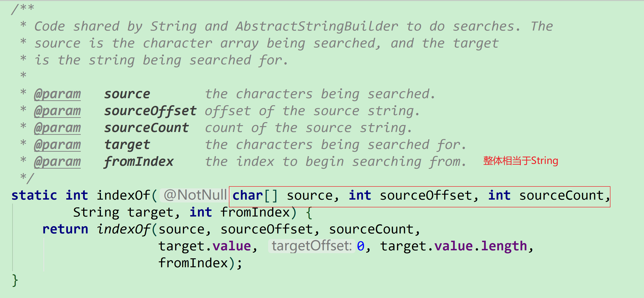Click the @param tag before fromIndex
Screen dimensions: 644x298
tap(57, 162)
